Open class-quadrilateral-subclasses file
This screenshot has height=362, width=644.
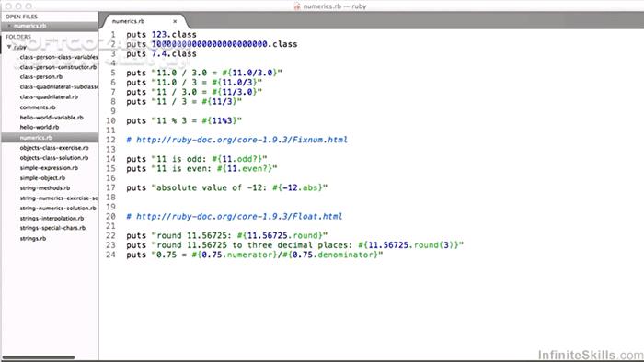(59, 87)
